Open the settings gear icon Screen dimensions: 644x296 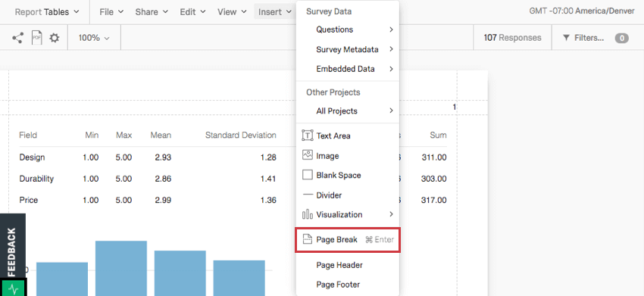pyautogui.click(x=55, y=38)
